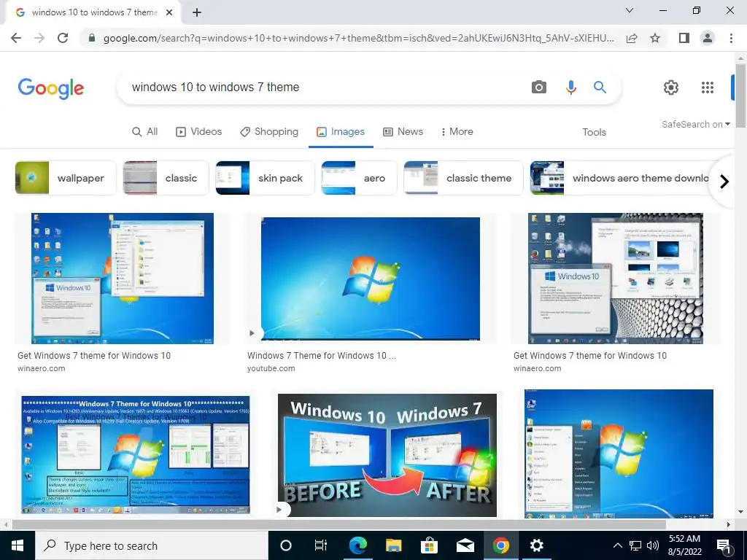Open the notification center
The image size is (747, 560).
[x=724, y=545]
